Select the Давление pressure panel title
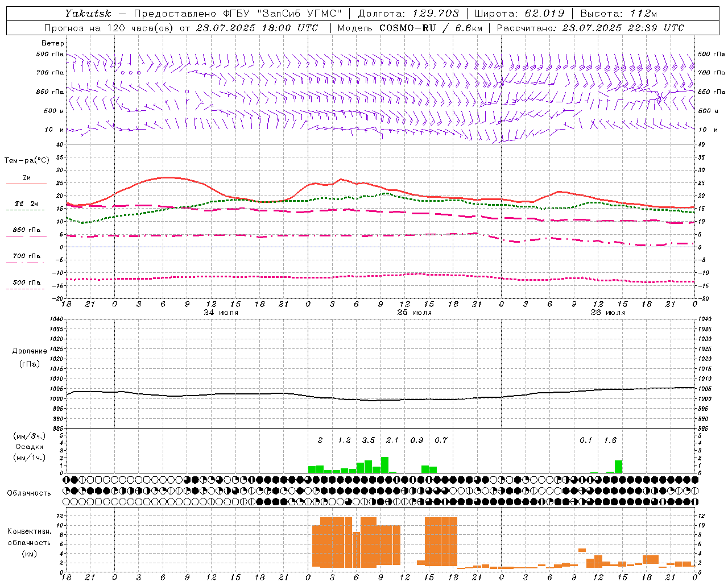Image resolution: width=728 pixels, height=582 pixels. click(x=30, y=351)
